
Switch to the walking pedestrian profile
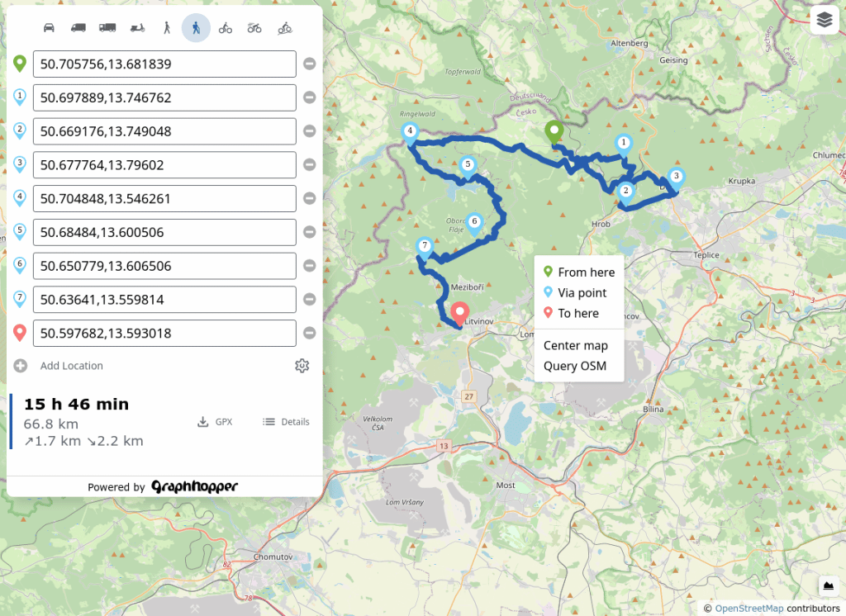[167, 28]
